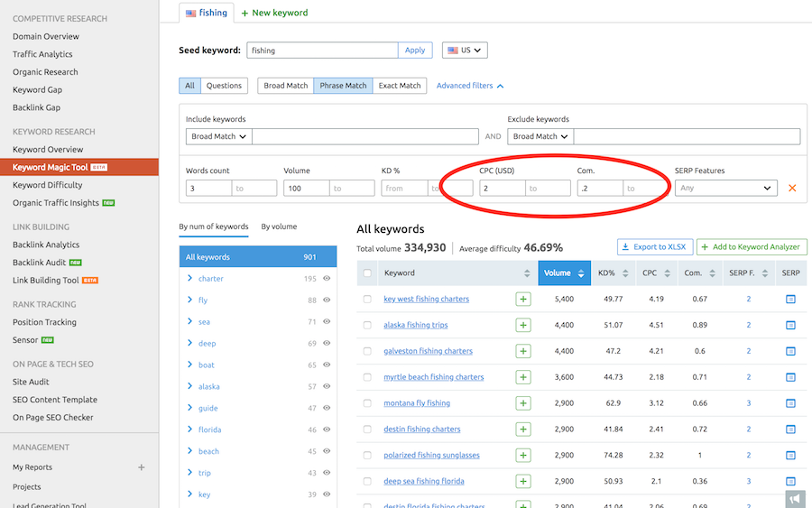Viewport: 812px width, 508px height.
Task: Add 'destin fishing charters' with plus icon
Action: (x=523, y=429)
